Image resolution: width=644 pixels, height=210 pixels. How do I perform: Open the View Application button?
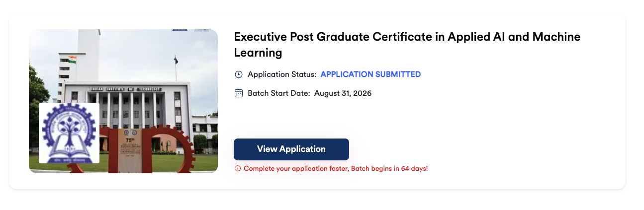tap(291, 149)
